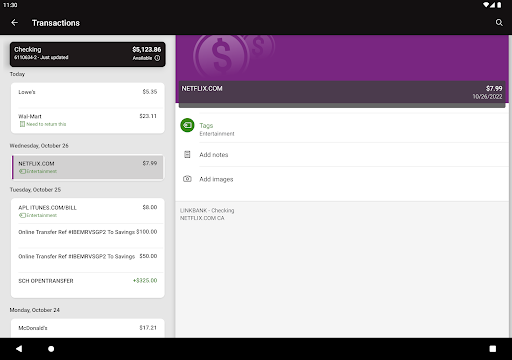Tap 'UNKBANK - Checking' detail text
Screen dimensions: 512x360
(207, 210)
